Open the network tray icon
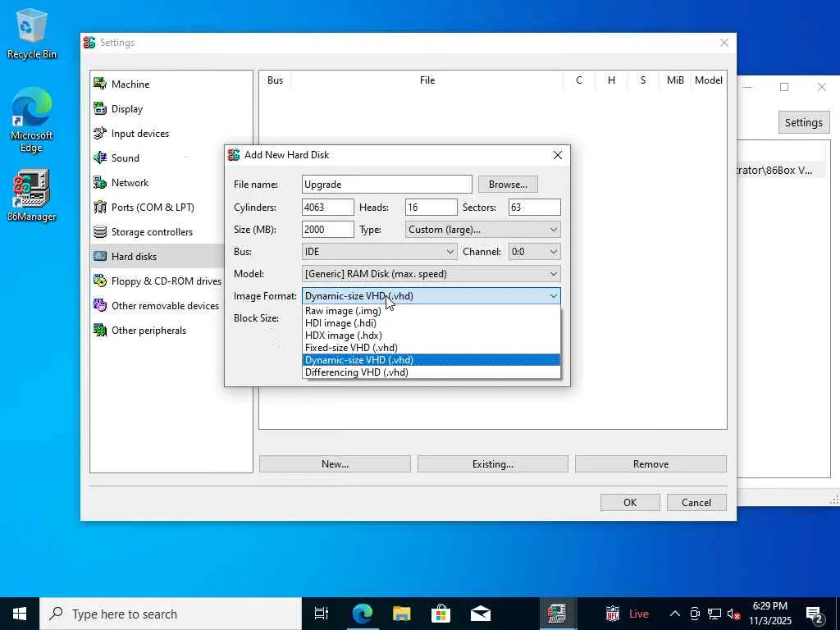Screen dimensions: 840x630 714,614
